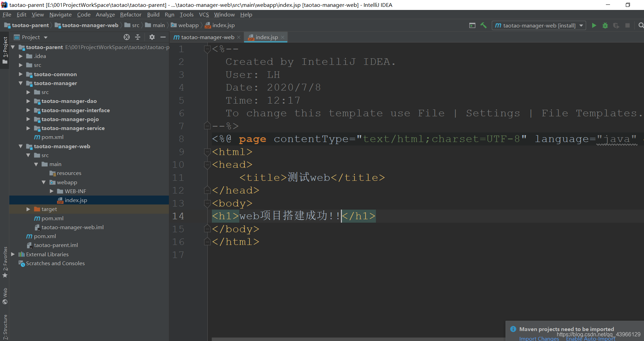The image size is (644, 341).
Task: Collapse the webapp folder arrow
Action: [44, 182]
